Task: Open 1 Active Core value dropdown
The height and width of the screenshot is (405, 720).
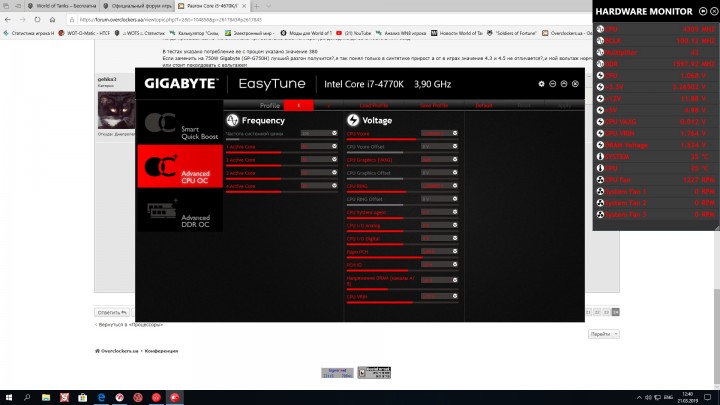Action: click(x=334, y=146)
